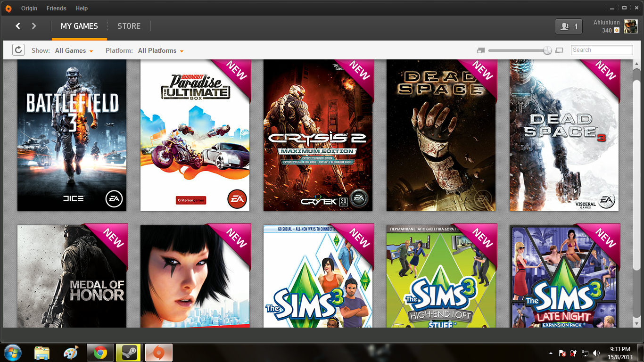This screenshot has width=644, height=362.
Task: Select Burnout Paradise Ultimate Box tile
Action: [195, 135]
